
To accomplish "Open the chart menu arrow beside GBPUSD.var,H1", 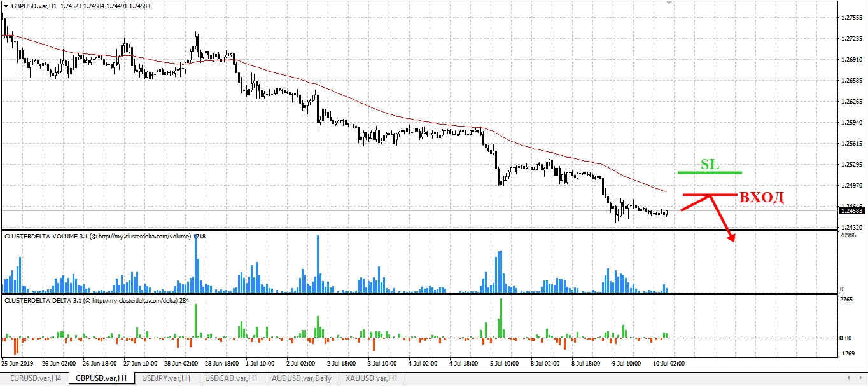I will (6, 6).
